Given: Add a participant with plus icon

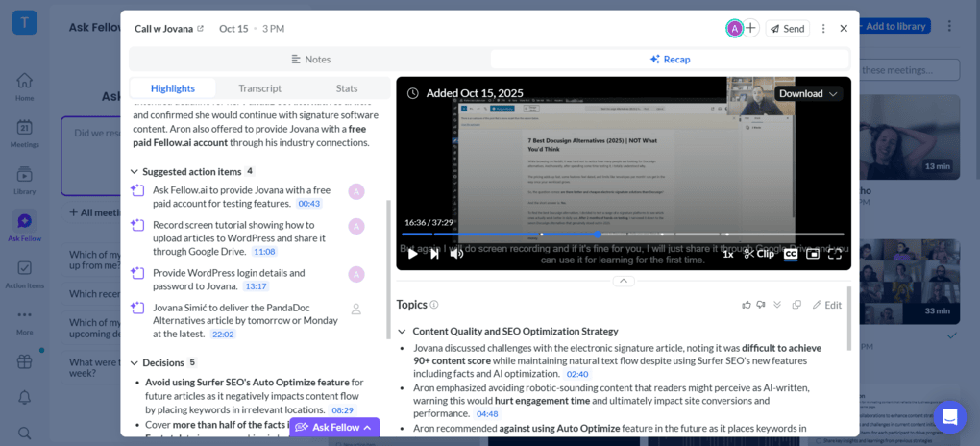Looking at the screenshot, I should 751,29.
